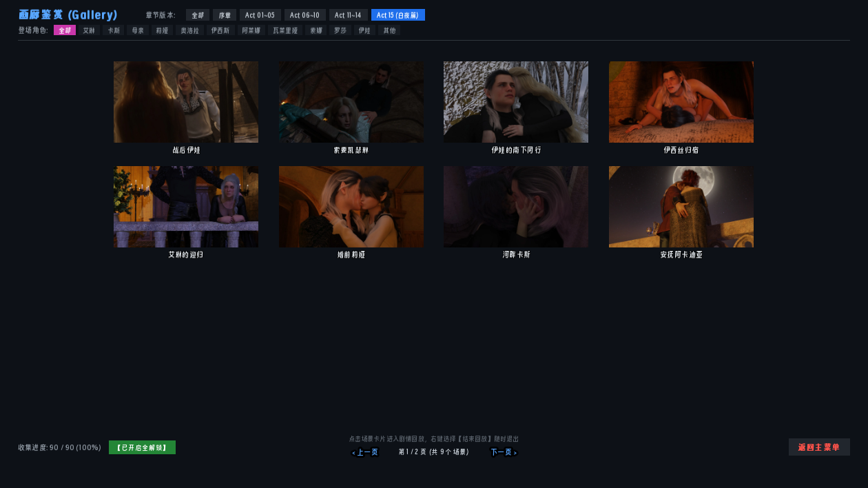Click the 伊西丝归宿 caption text

(x=681, y=150)
